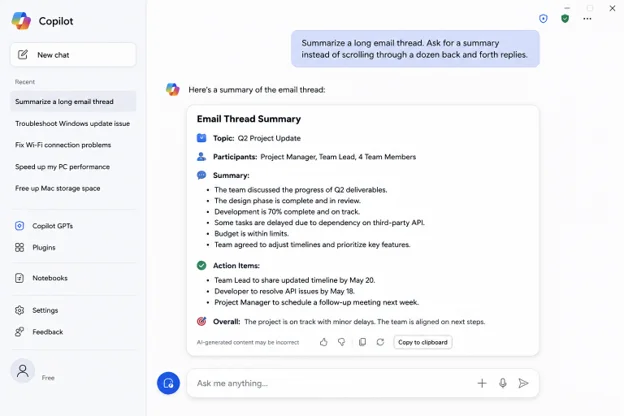
Task: Click "AI-generated content may be incorrect" notice
Action: tap(248, 342)
